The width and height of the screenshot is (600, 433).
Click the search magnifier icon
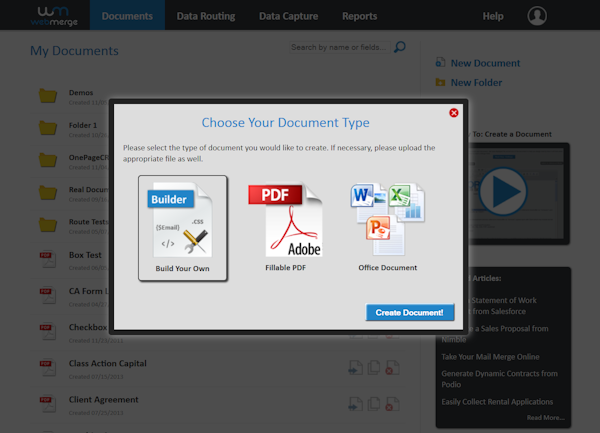pos(400,48)
